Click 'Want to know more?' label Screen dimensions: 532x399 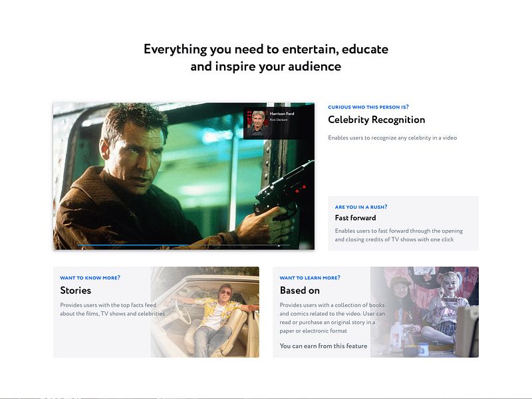pos(90,277)
